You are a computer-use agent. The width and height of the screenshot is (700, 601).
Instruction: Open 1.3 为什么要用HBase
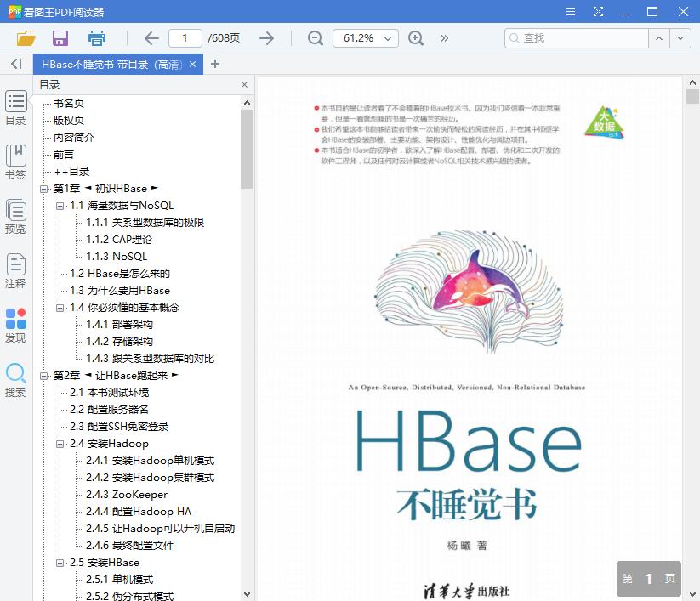point(120,291)
